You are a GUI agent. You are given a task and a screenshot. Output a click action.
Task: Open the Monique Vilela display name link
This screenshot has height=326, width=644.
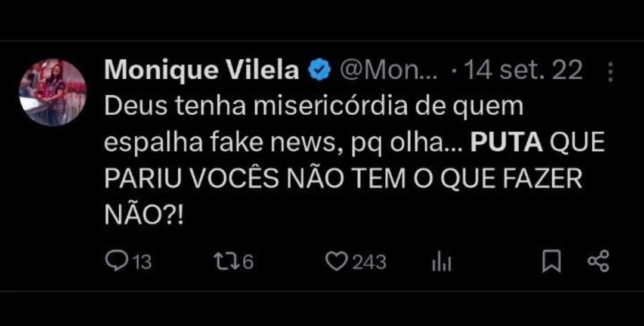point(202,70)
